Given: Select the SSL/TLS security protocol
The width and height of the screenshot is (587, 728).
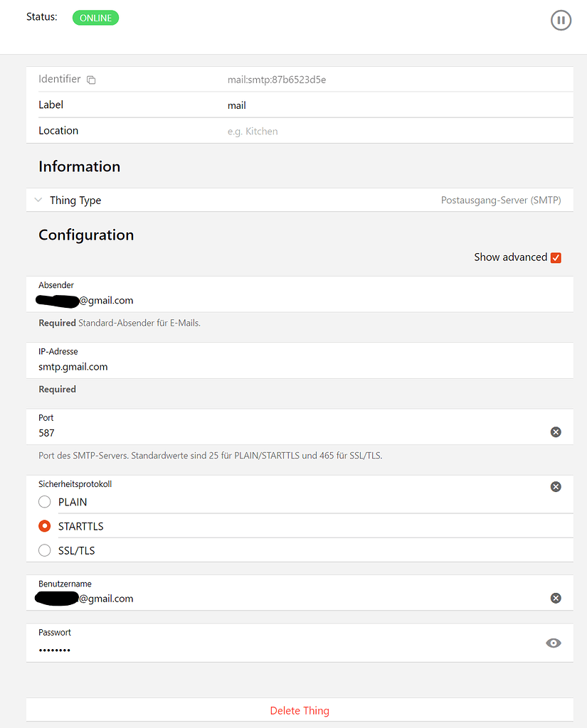Looking at the screenshot, I should pos(44,550).
